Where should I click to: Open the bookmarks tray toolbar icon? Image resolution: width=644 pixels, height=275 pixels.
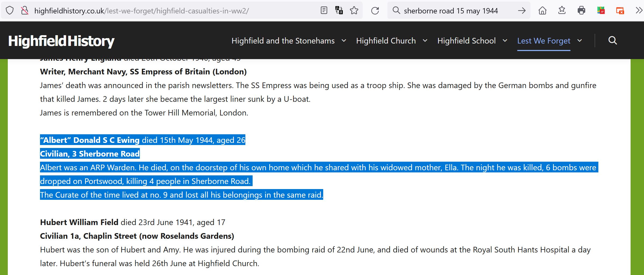click(x=562, y=11)
